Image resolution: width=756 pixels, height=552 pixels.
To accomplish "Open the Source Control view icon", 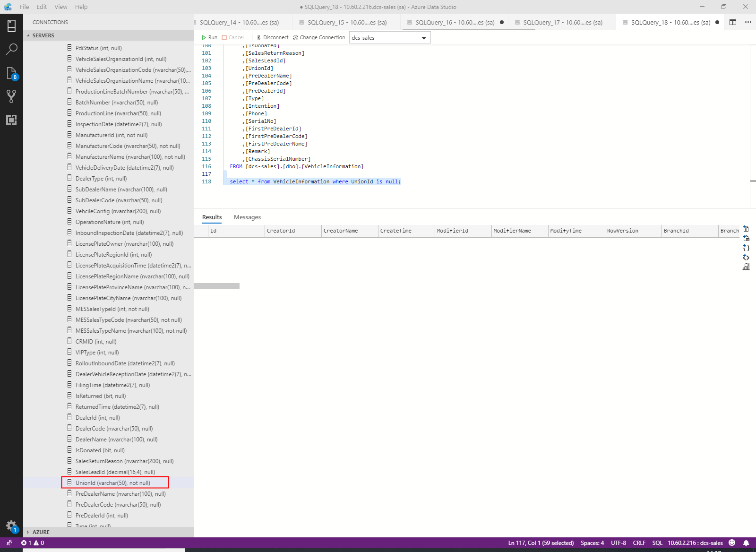I will (x=11, y=96).
